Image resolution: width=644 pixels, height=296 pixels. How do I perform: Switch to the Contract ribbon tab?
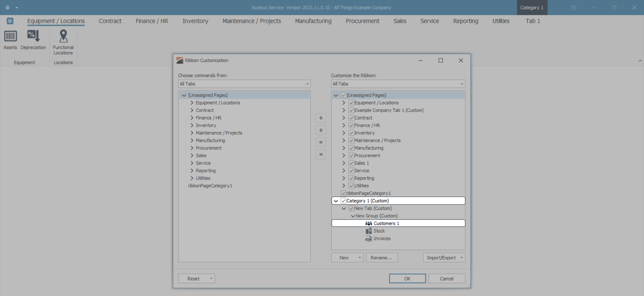click(110, 21)
